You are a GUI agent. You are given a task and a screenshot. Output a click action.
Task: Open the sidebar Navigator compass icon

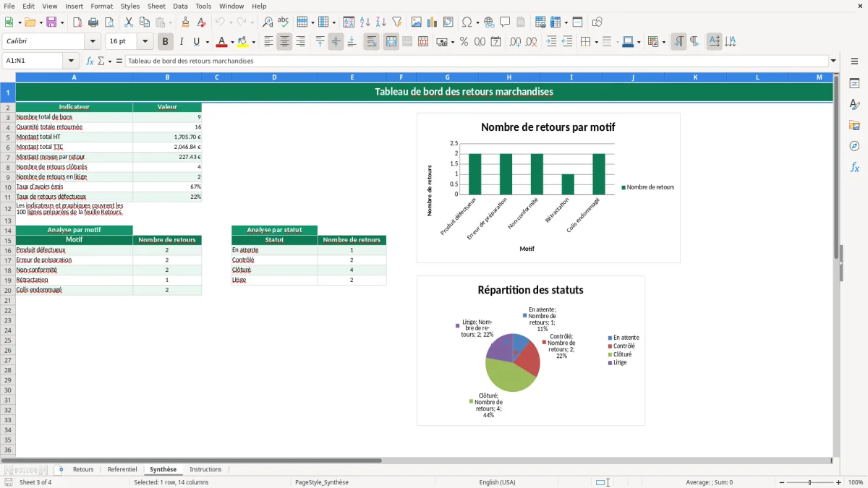pos(854,146)
